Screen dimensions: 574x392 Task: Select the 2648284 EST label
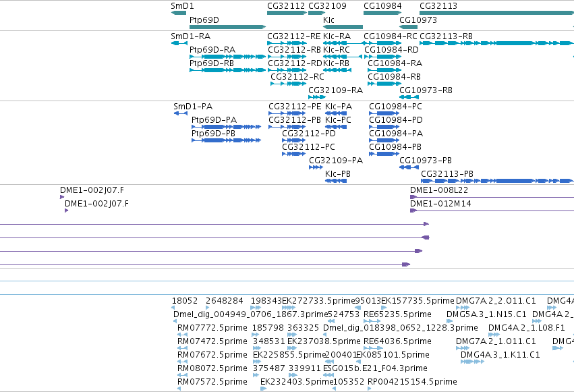pyautogui.click(x=225, y=301)
